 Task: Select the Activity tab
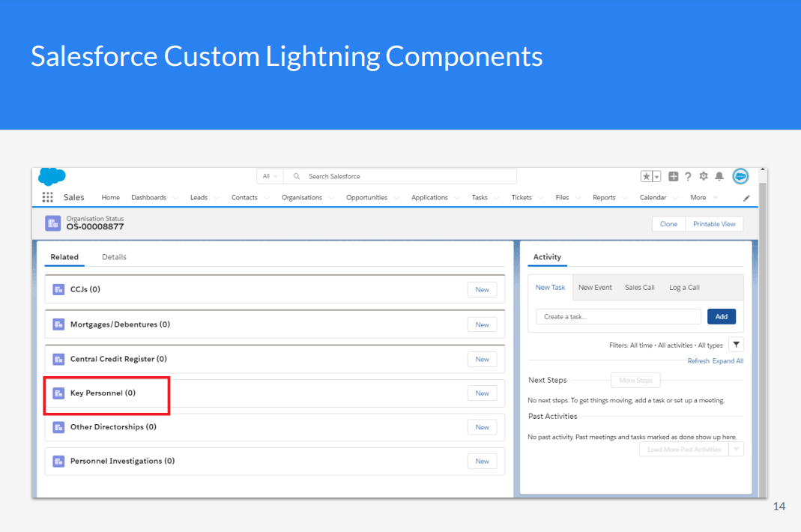pos(547,257)
